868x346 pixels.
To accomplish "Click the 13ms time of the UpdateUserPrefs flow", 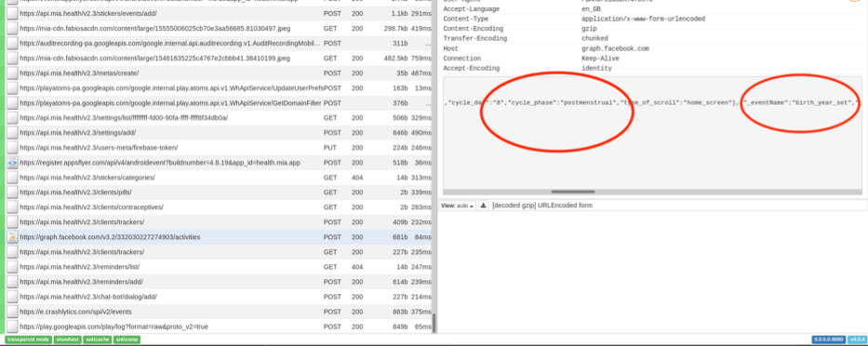I will (422, 88).
